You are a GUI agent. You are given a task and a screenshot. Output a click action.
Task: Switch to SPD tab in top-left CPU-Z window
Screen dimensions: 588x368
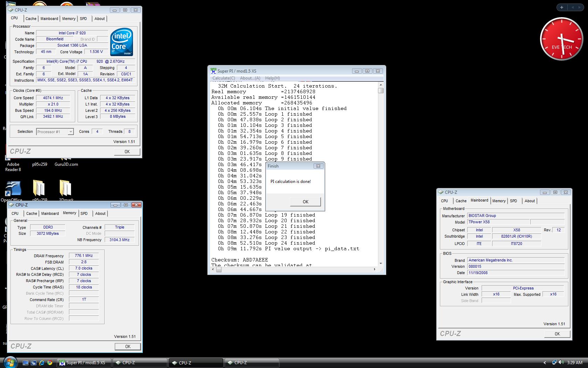pos(83,19)
